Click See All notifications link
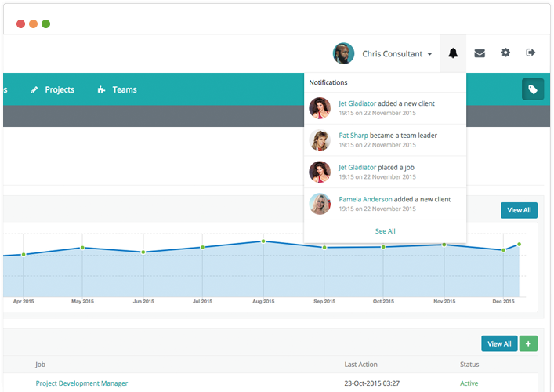Screen dimensions: 554x392 [385, 231]
